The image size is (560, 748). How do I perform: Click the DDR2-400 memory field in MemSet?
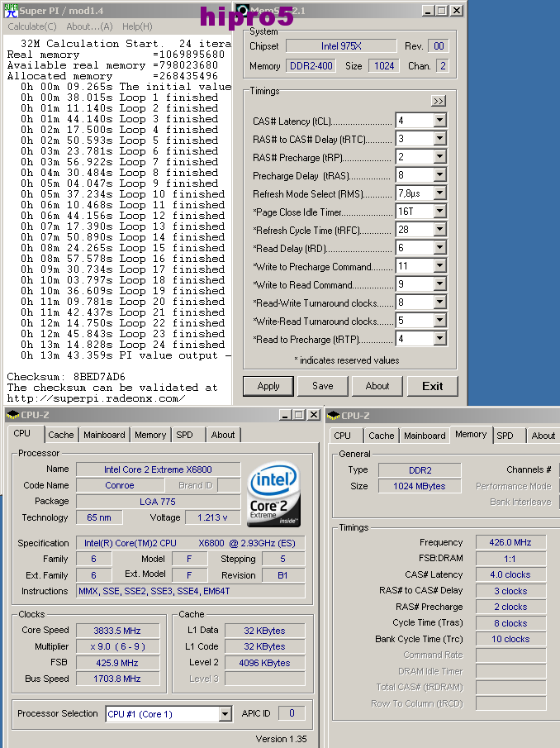click(311, 66)
